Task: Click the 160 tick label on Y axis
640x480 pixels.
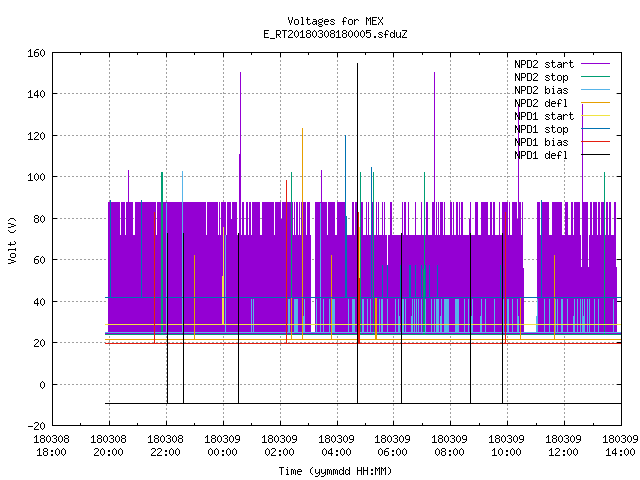Action: [x=36, y=53]
